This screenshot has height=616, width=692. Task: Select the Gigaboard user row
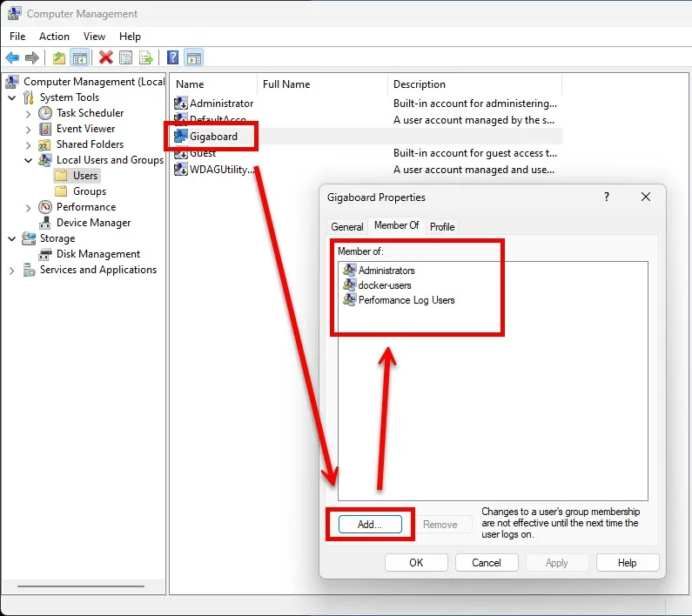pyautogui.click(x=367, y=137)
